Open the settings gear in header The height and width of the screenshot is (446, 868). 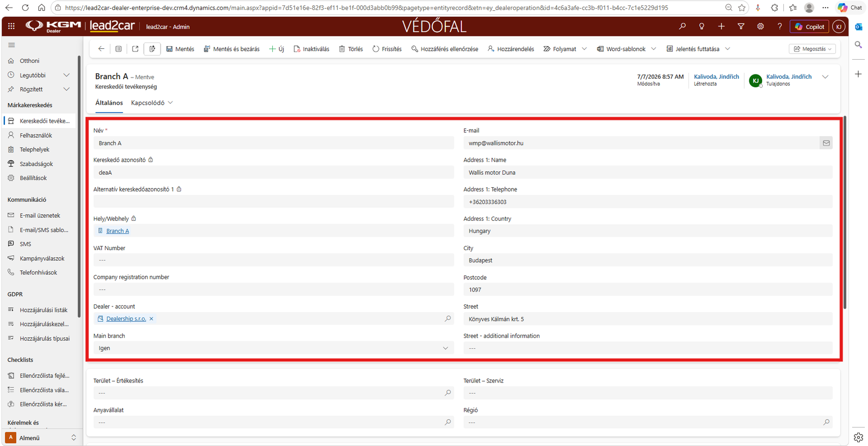760,26
